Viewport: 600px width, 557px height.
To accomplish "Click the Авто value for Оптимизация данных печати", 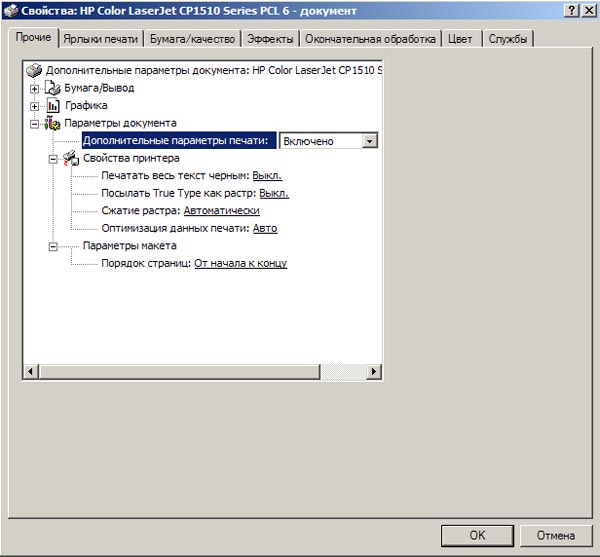I will coord(265,228).
